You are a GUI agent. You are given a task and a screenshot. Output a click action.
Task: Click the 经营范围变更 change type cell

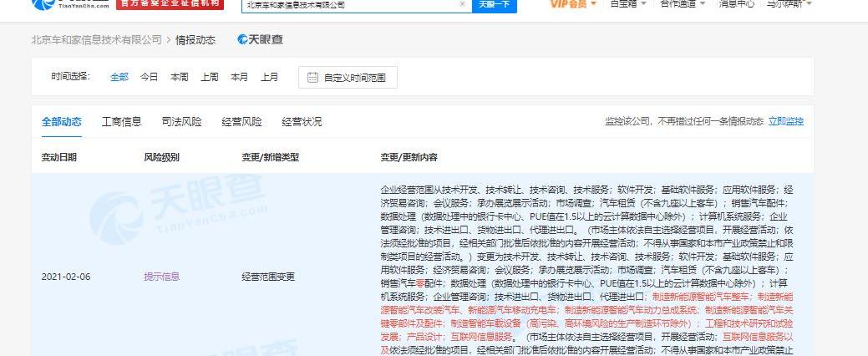[x=268, y=277]
